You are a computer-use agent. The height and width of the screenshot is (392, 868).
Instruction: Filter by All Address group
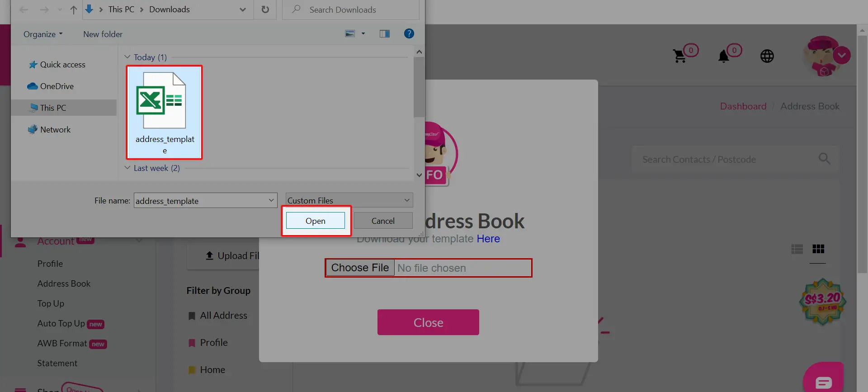pyautogui.click(x=218, y=316)
